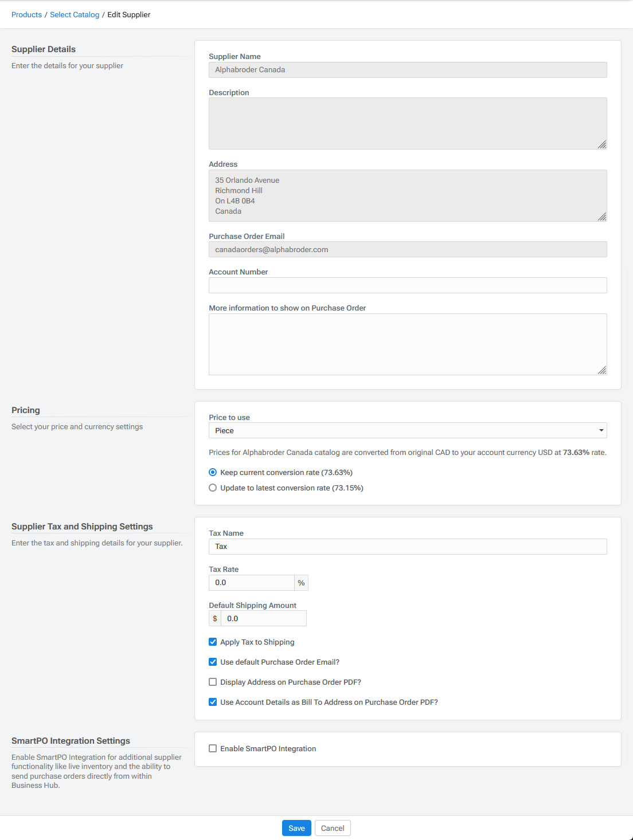Open the Piece price selector
The image size is (633, 840).
point(408,430)
